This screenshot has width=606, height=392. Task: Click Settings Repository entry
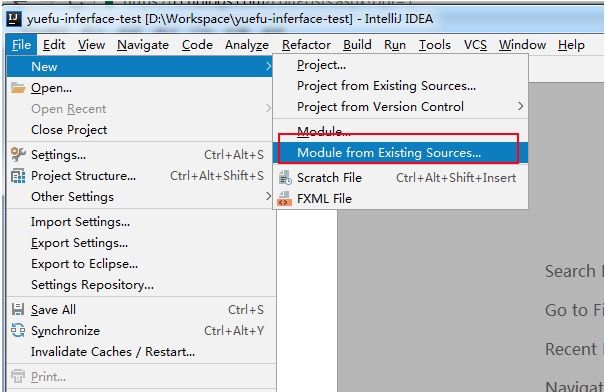[x=92, y=285]
